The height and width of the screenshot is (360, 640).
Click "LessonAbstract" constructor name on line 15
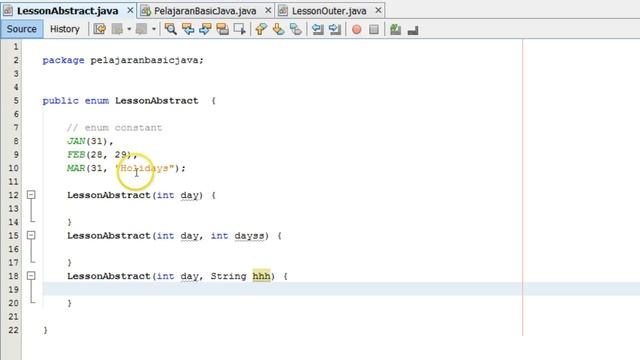click(109, 236)
